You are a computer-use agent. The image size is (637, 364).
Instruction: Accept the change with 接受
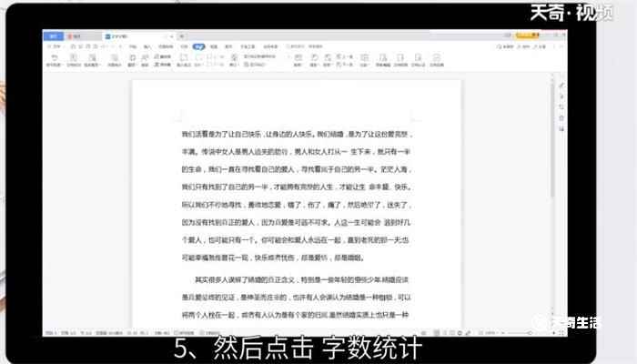tap(314, 59)
